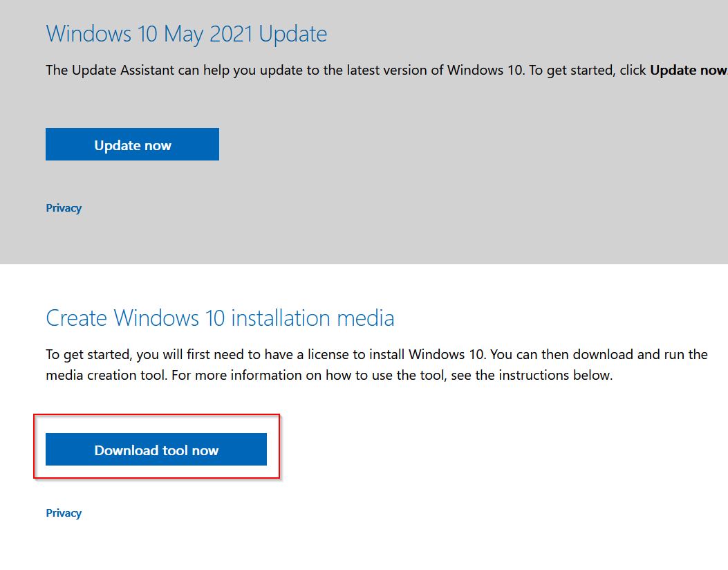
Task: Click the 'Windows 10 May 2021 Update' heading
Action: pyautogui.click(x=187, y=34)
